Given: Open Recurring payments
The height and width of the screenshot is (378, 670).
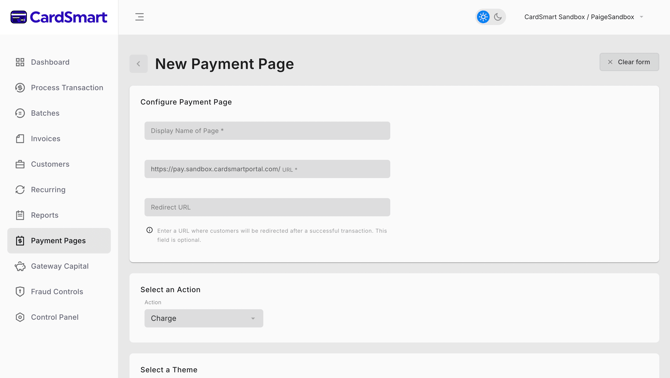Looking at the screenshot, I should point(48,190).
